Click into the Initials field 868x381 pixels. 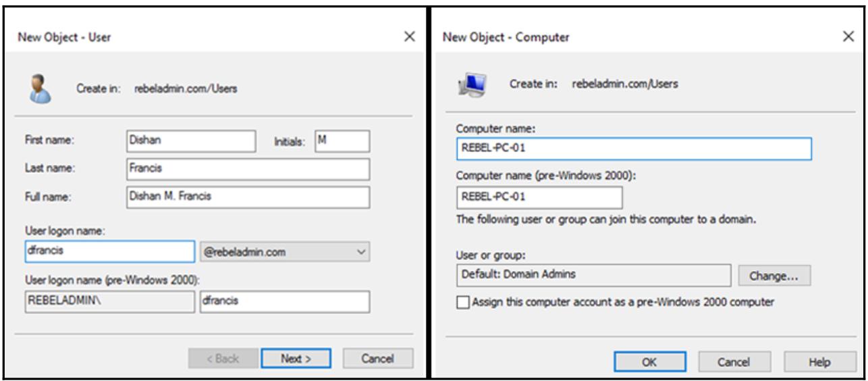pyautogui.click(x=342, y=141)
